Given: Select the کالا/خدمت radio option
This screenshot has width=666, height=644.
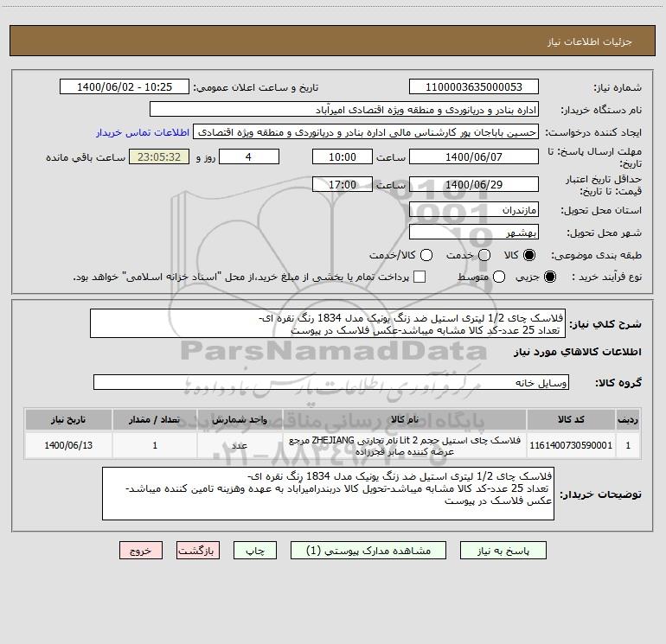Looking at the screenshot, I should pos(426,255).
